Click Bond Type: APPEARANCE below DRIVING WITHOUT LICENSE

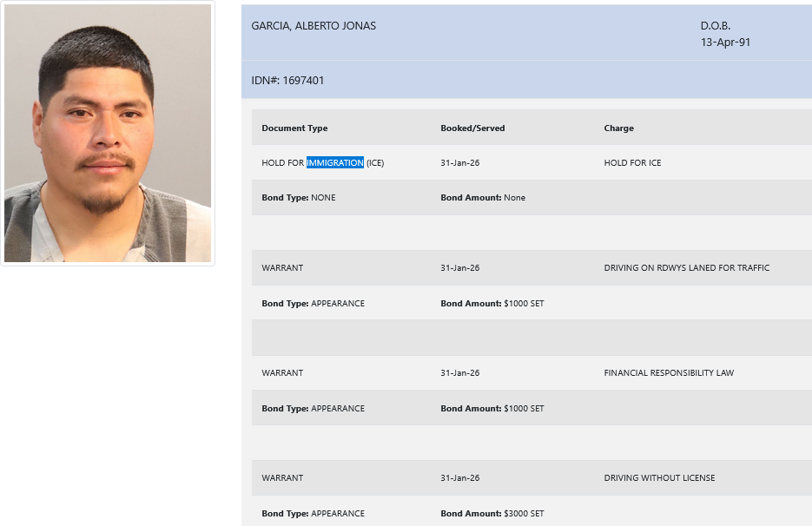coord(313,514)
